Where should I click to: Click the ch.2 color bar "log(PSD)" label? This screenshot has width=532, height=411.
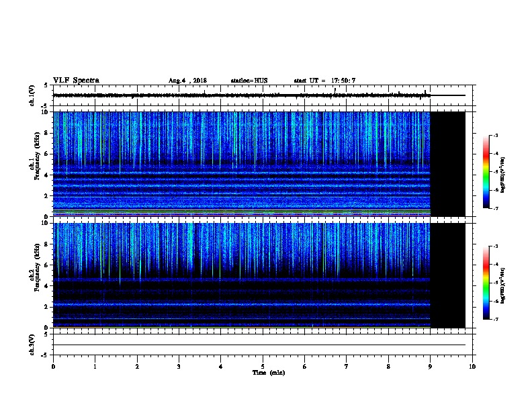502,286
